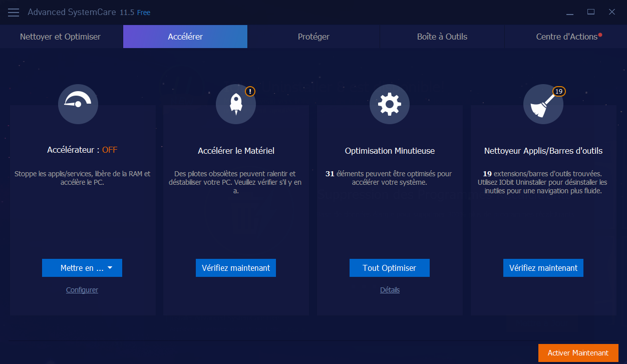This screenshot has height=364, width=627.
Task: Open the hamburger menu
Action: click(14, 13)
